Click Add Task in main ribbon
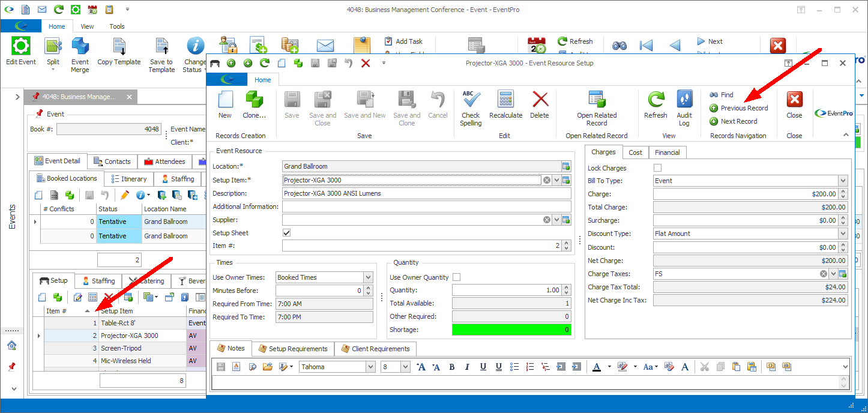The width and height of the screenshot is (868, 413). 403,41
